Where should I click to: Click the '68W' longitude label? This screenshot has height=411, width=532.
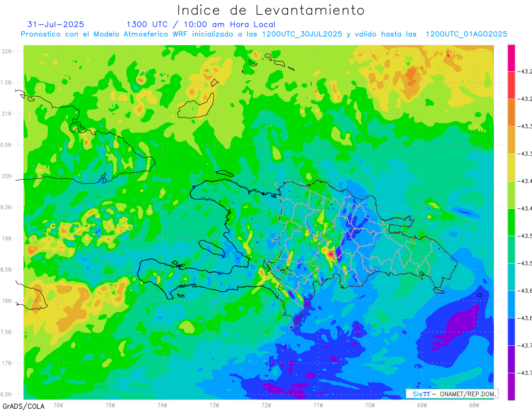tap(474, 405)
